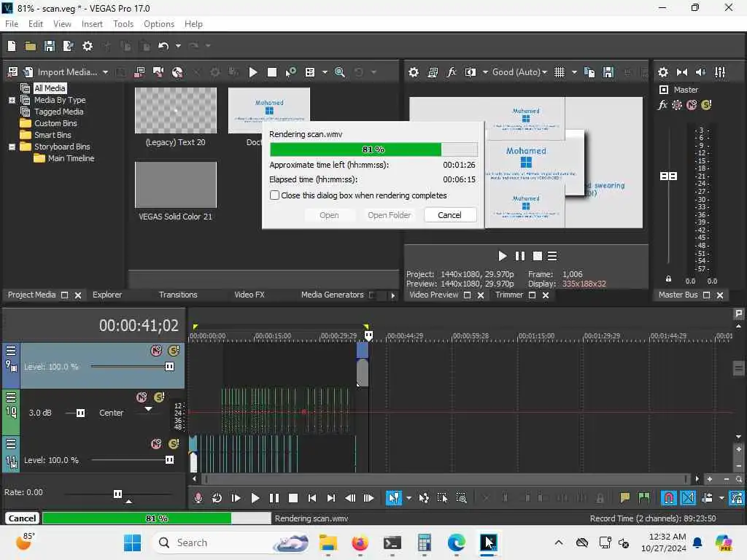Select the Custom Bins folder
This screenshot has width=747, height=560.
55,123
